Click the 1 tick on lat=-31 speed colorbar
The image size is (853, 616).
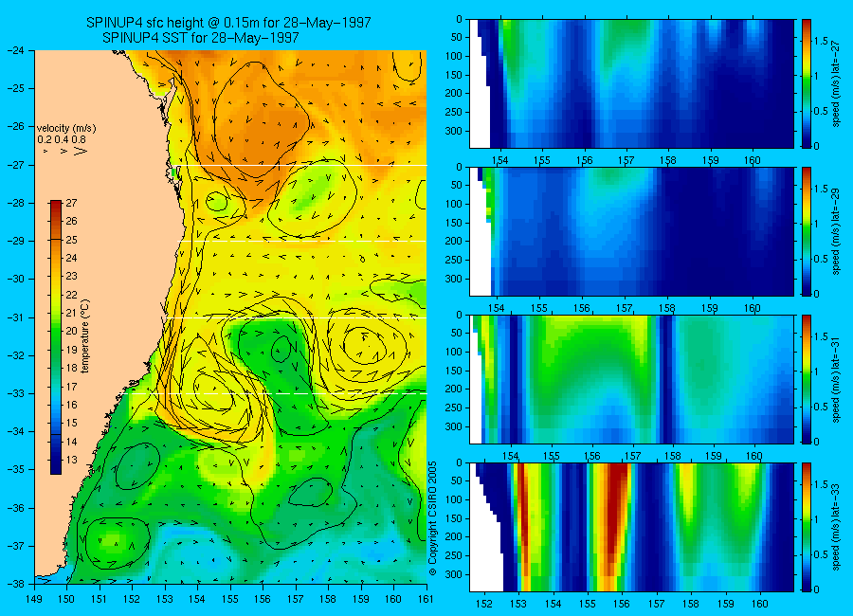pyautogui.click(x=817, y=371)
